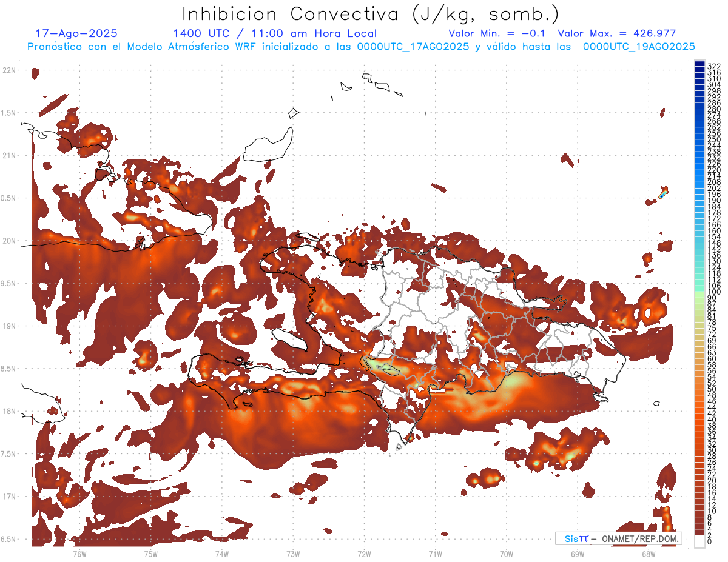Click the "1400 UTC / 11:00 am Hora Local" timestamp
Viewport: 728px width, 562px height.
point(275,34)
